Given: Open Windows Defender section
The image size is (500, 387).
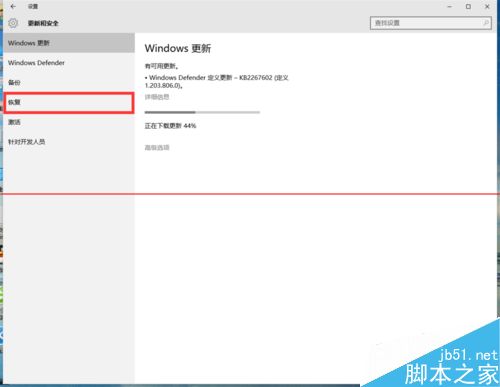Looking at the screenshot, I should point(69,63).
